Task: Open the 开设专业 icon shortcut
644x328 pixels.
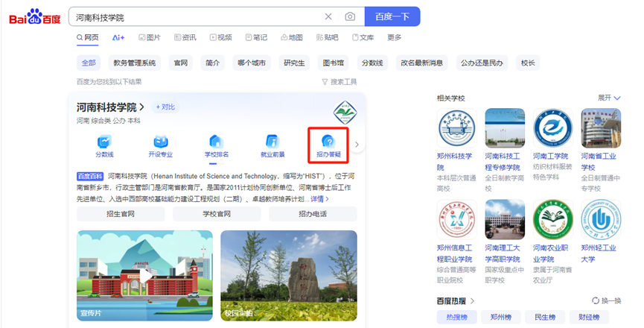Action: point(161,146)
